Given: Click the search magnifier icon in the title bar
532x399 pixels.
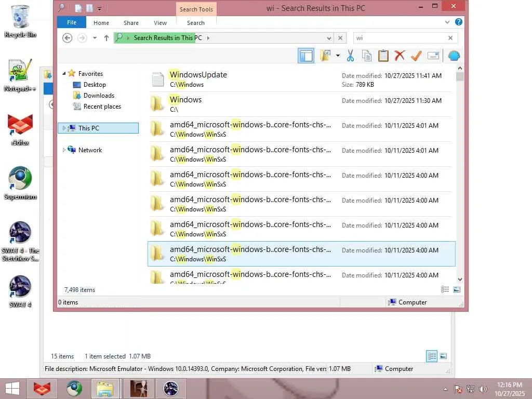Looking at the screenshot, I should [61, 8].
